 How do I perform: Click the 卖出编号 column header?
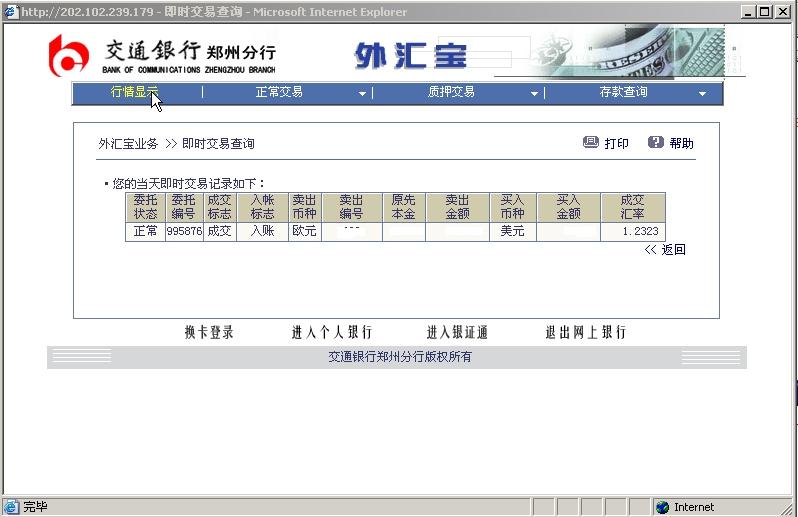[x=351, y=207]
